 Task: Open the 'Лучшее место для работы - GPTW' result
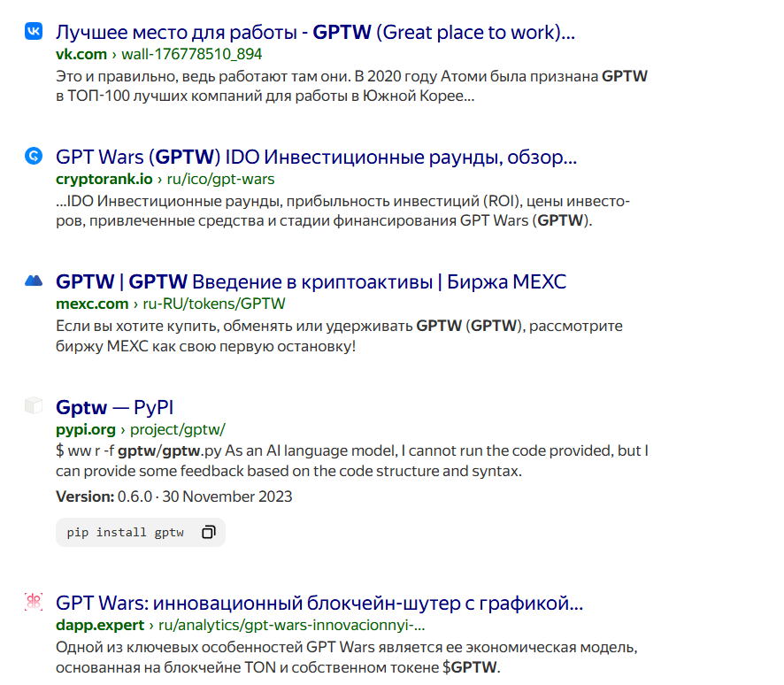tap(316, 33)
